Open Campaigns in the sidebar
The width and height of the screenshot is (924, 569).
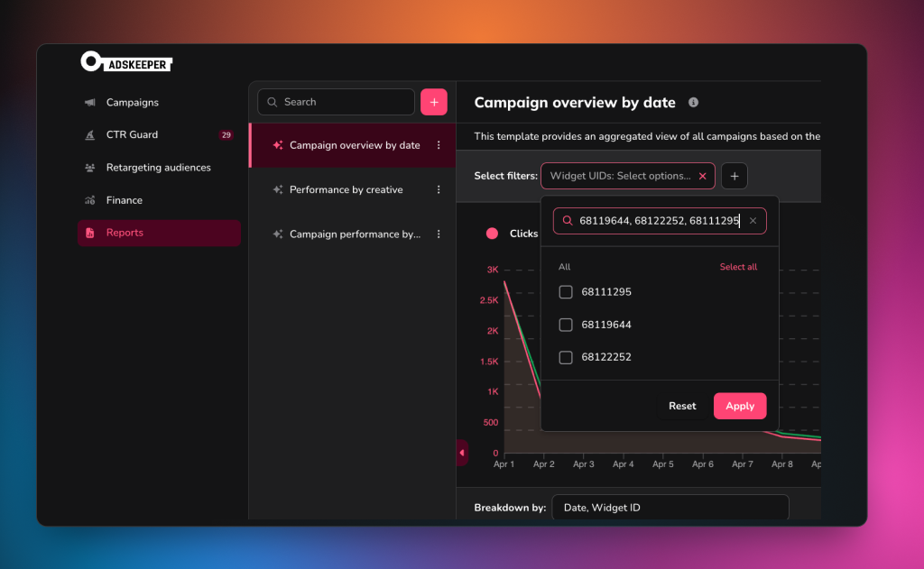[x=159, y=103]
